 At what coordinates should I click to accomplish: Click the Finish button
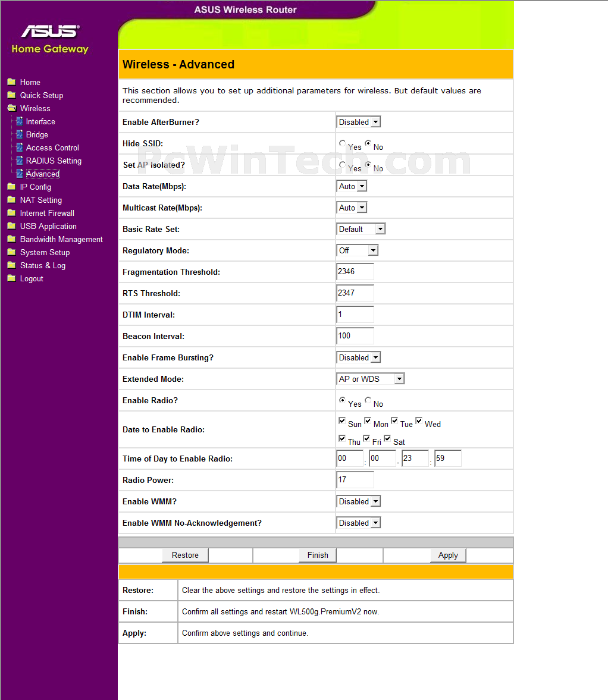coord(318,555)
